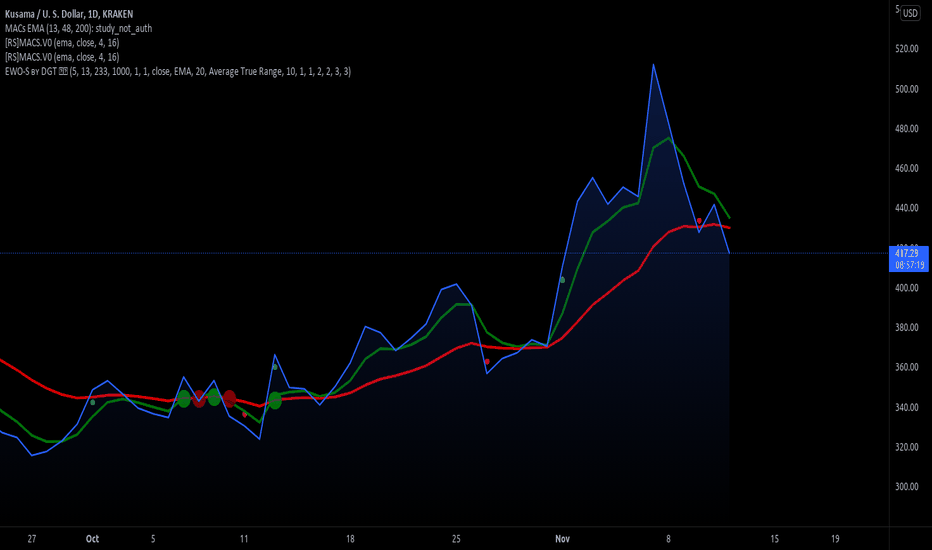The width and height of the screenshot is (932, 550).
Task: Click the small green signal dot at Oct 1
Action: tap(92, 403)
